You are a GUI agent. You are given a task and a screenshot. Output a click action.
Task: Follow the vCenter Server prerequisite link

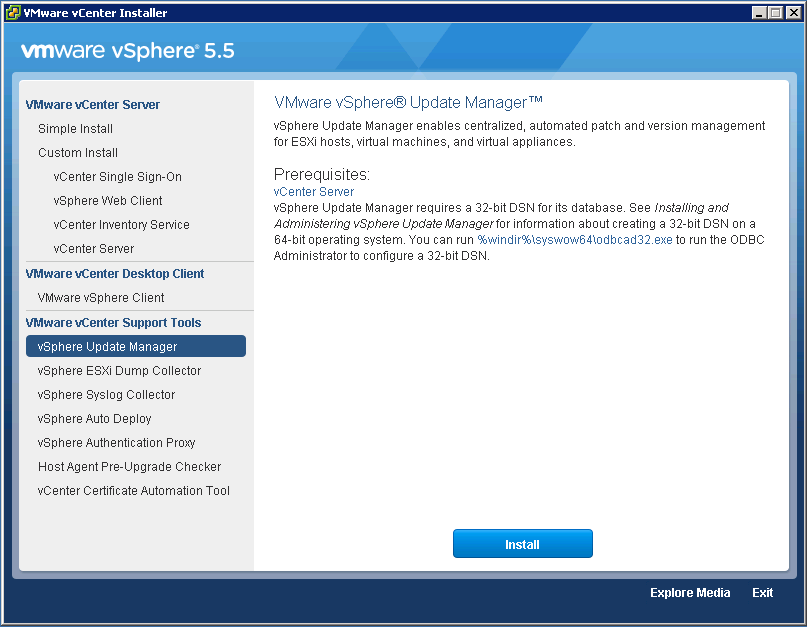click(314, 191)
